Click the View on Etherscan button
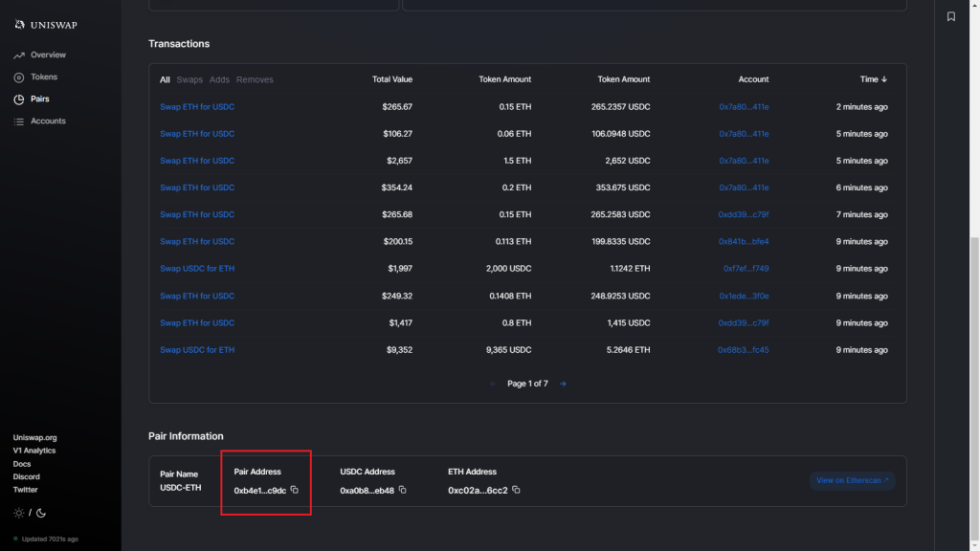980x551 pixels. click(x=852, y=480)
